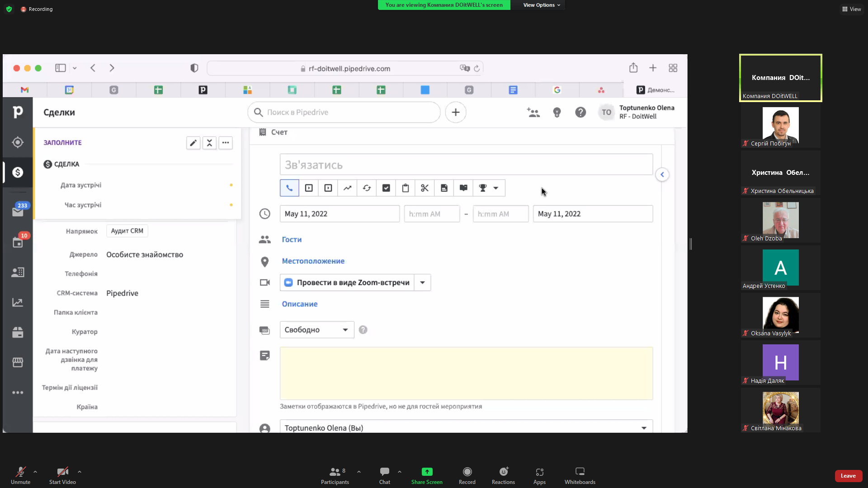This screenshot has width=868, height=488.
Task: Select the document activity type icon
Action: tap(444, 188)
